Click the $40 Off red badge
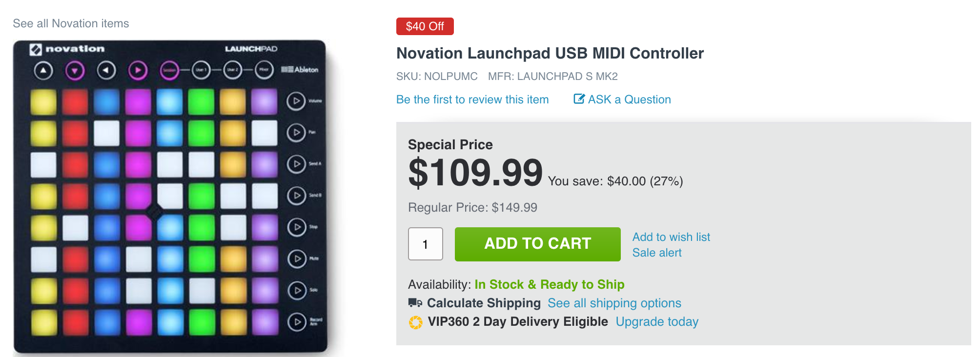The height and width of the screenshot is (357, 980). click(425, 26)
